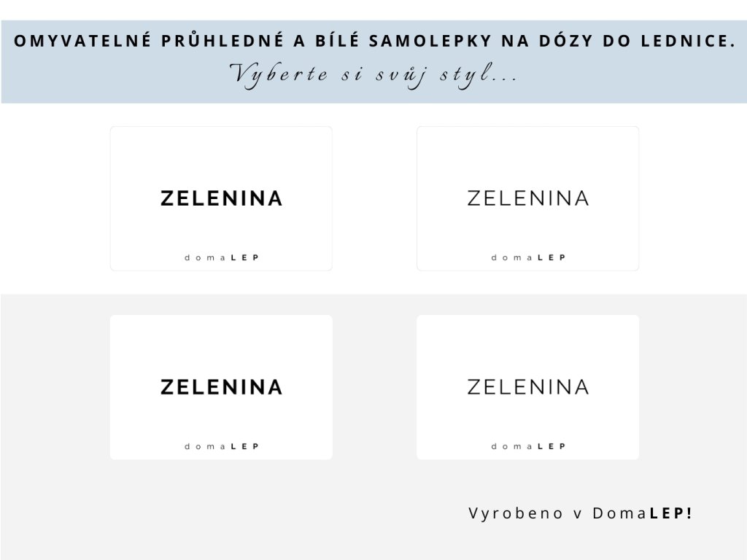Click the word NA in the heading
The width and height of the screenshot is (747, 560).
click(516, 42)
